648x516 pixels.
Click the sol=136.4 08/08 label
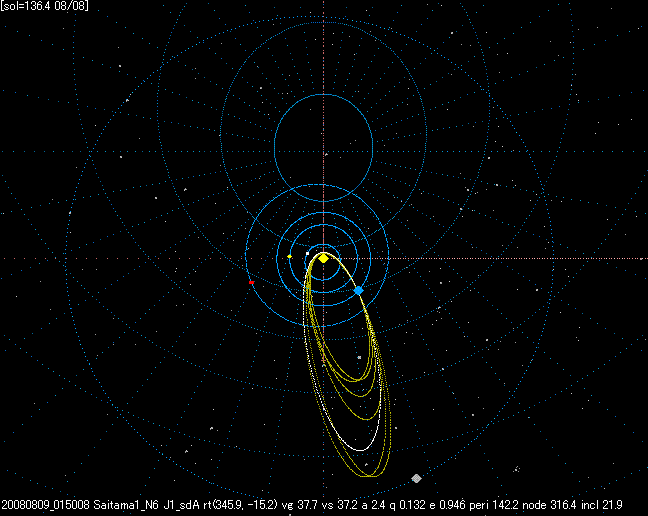click(45, 6)
